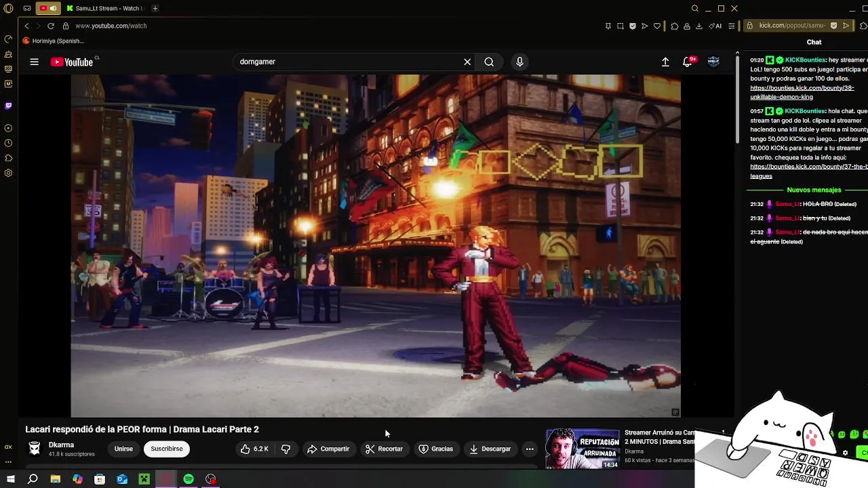
Task: Click the pin icon in toolbar
Action: (x=608, y=26)
